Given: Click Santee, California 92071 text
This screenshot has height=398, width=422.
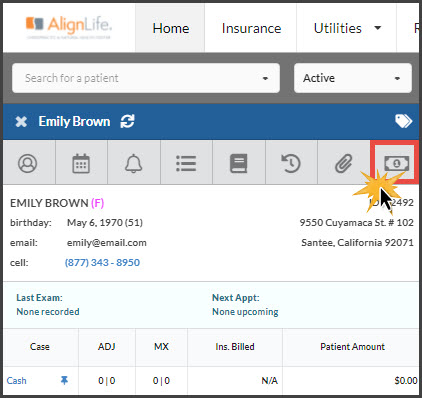Looking at the screenshot, I should coord(357,243).
